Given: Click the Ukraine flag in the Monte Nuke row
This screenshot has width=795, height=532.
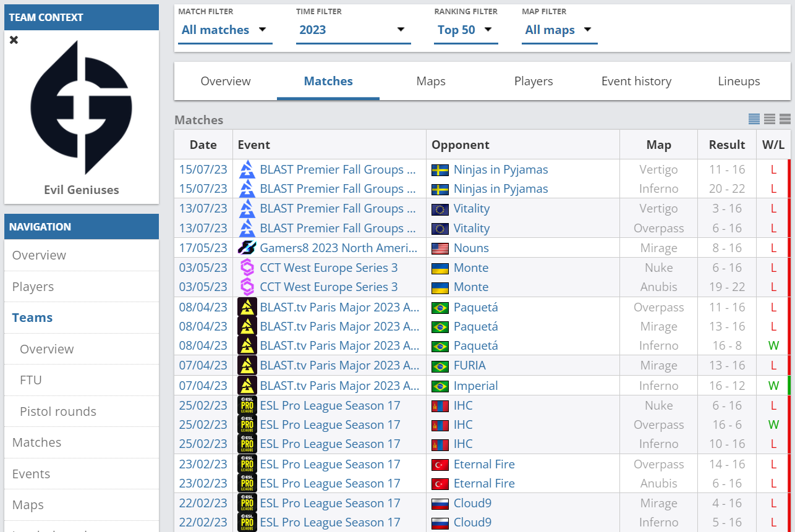Looking at the screenshot, I should click(440, 268).
